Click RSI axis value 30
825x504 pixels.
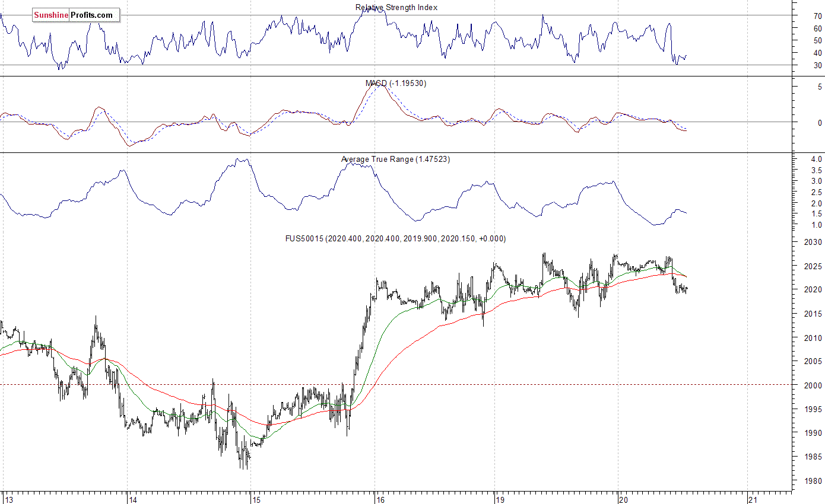818,66
